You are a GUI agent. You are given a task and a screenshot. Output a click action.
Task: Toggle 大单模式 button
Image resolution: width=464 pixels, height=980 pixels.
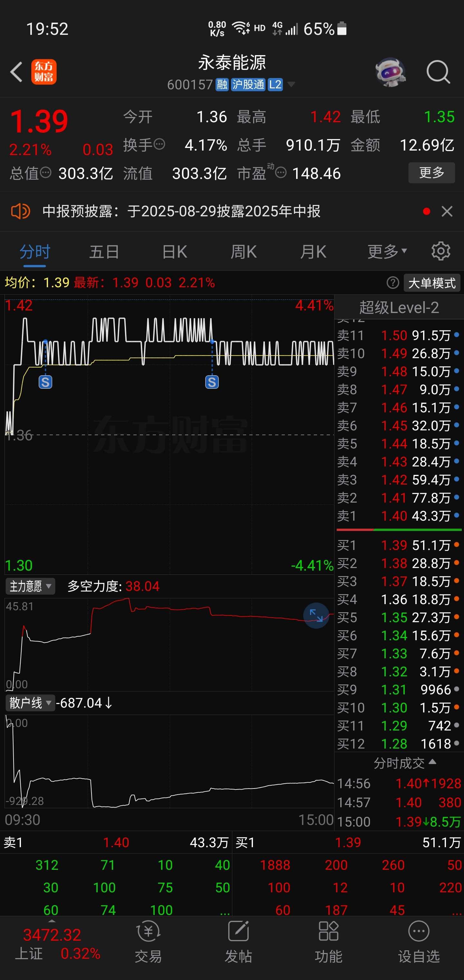(x=432, y=283)
